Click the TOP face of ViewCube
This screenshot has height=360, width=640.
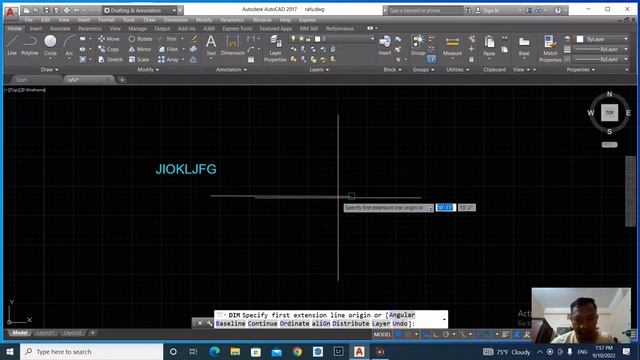[609, 113]
